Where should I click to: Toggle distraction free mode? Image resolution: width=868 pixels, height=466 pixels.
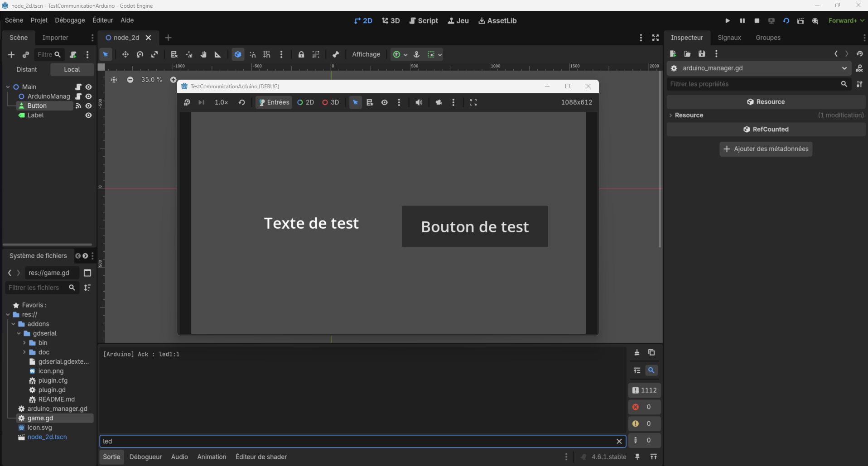656,38
